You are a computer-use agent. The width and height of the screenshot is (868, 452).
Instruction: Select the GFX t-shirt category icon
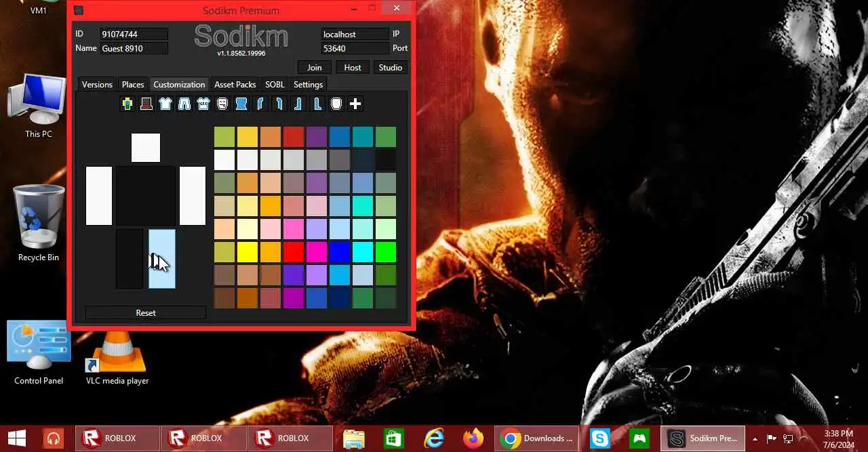tap(203, 104)
